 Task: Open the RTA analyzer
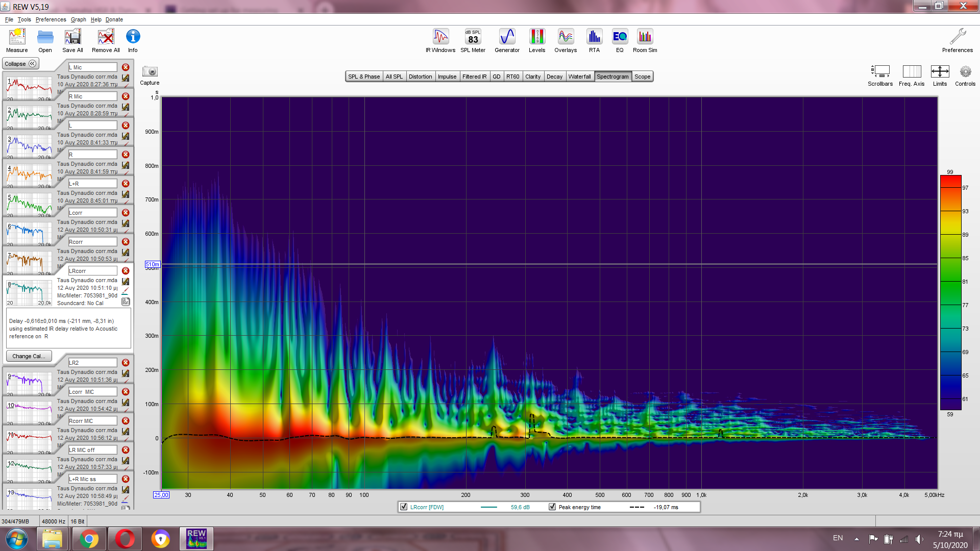594,40
